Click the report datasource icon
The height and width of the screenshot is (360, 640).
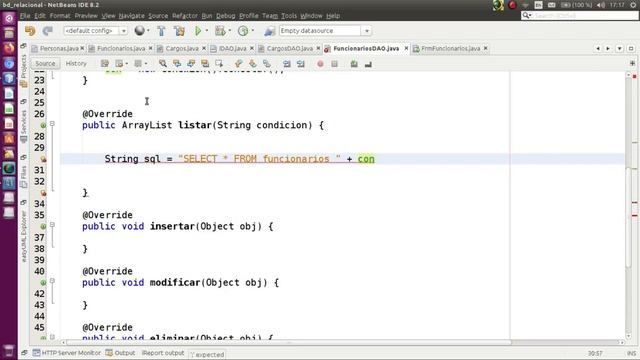point(269,31)
